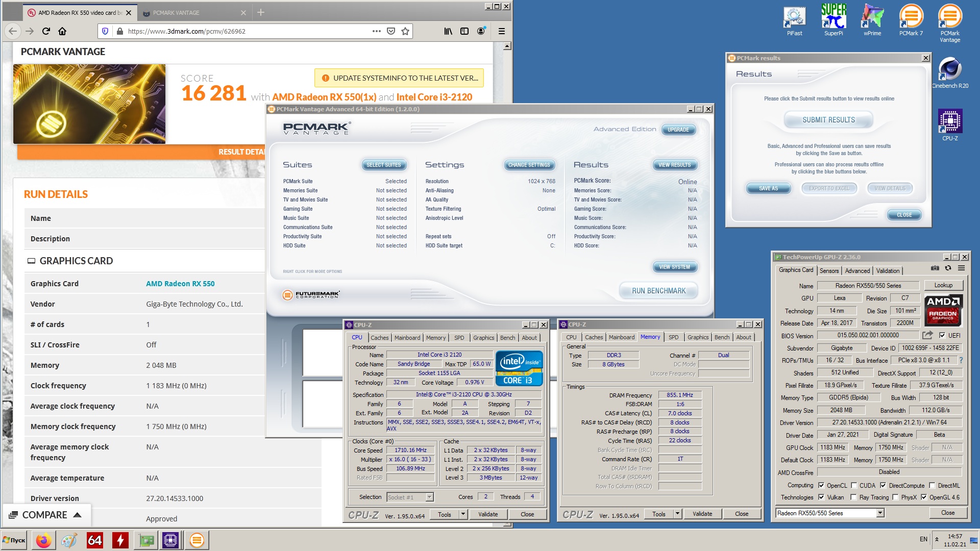Click GPU-Z taskbar button
The width and height of the screenshot is (980, 551).
coord(146,540)
